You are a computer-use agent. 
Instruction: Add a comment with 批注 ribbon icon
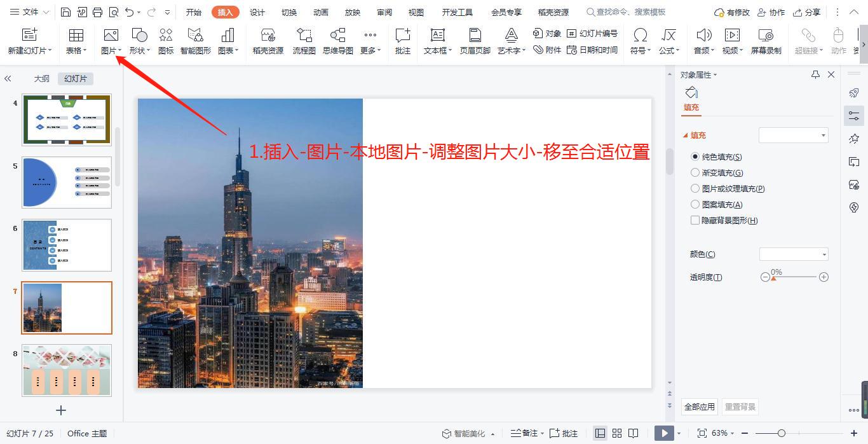point(403,41)
